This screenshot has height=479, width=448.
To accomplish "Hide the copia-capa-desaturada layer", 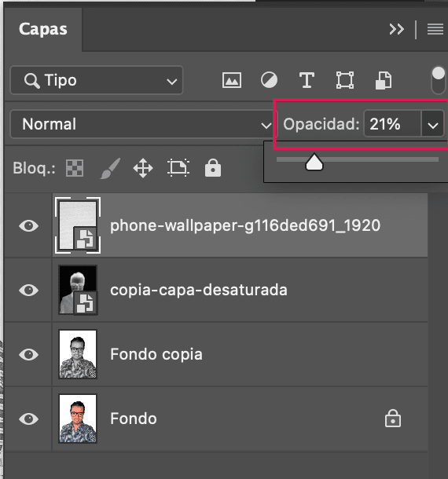I will 29,290.
